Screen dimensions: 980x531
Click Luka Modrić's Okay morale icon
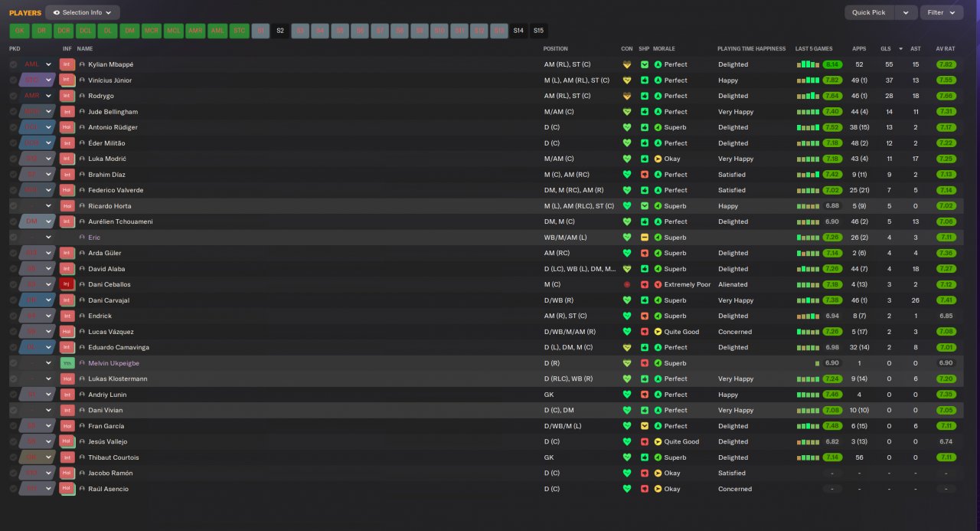[x=658, y=159]
